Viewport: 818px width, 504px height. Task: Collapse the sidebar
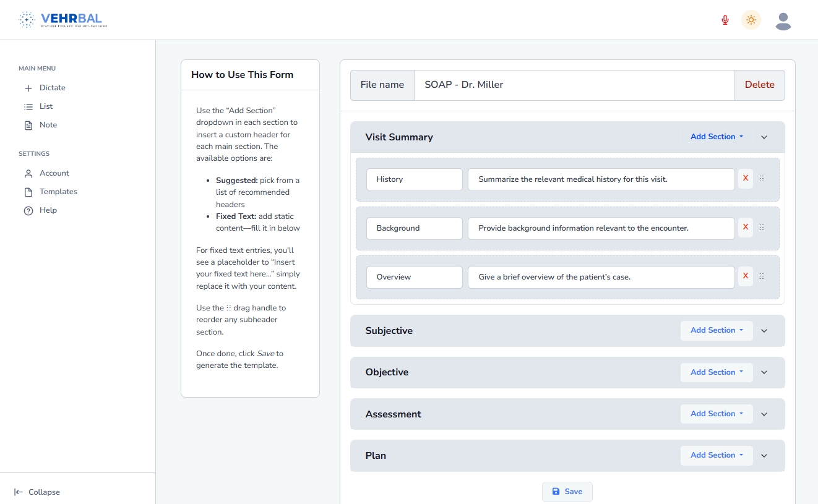coord(38,492)
